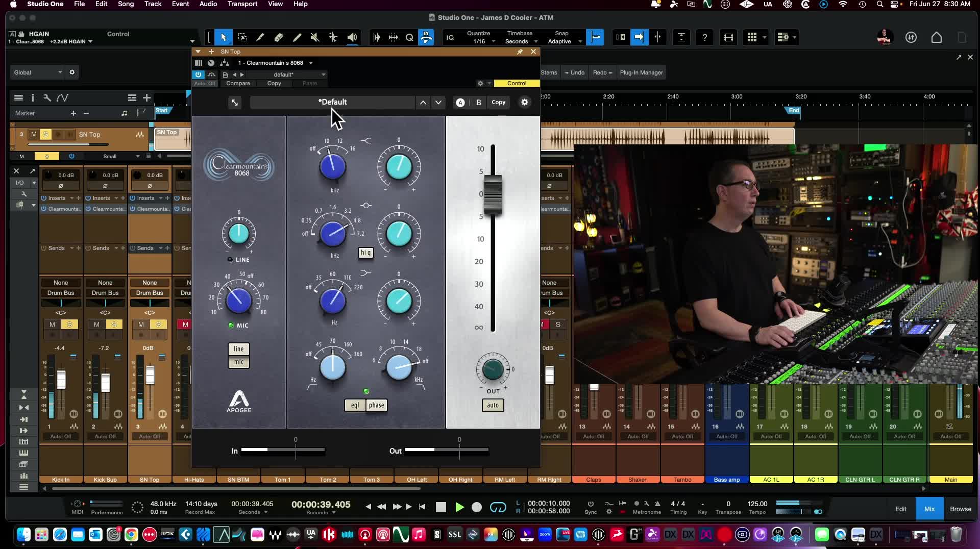Switch to the Browse tab

point(961,509)
